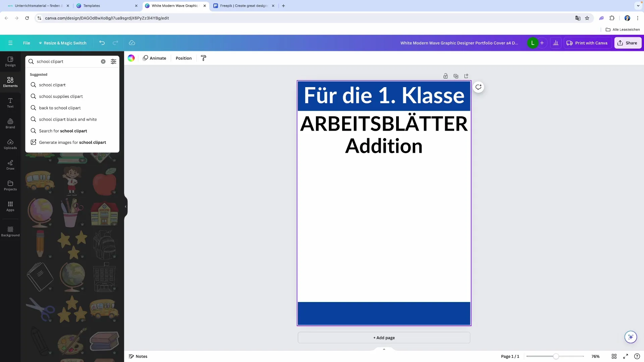Image resolution: width=644 pixels, height=362 pixels.
Task: Open the File menu
Action: [x=26, y=43]
